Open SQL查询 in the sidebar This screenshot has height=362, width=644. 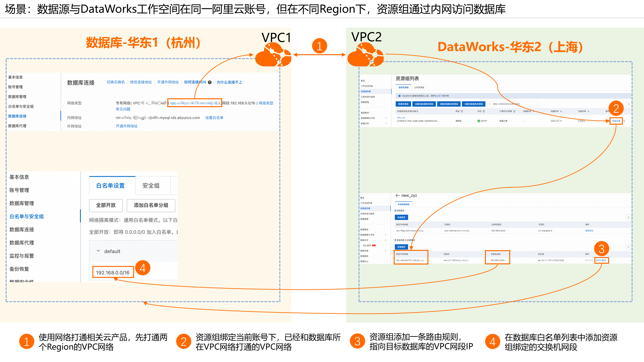(x=367, y=245)
